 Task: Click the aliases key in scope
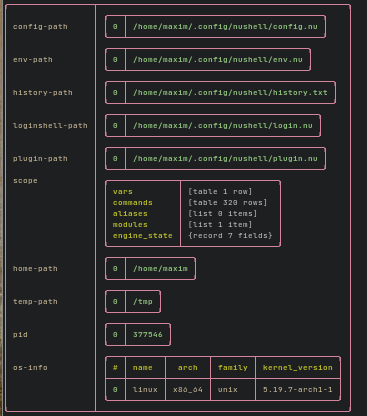click(130, 214)
